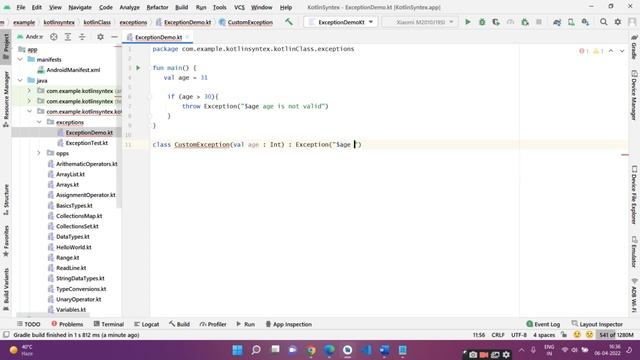This screenshot has height=360, width=640.
Task: Go to next highlighted error arrow
Action: point(622,51)
